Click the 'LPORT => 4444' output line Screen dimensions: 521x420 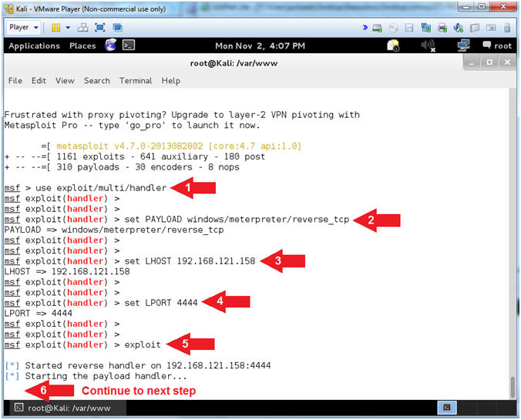[39, 314]
